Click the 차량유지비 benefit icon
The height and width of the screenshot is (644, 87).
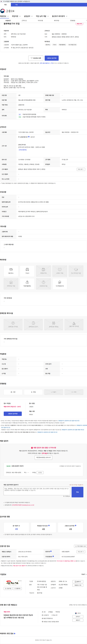[43, 271]
